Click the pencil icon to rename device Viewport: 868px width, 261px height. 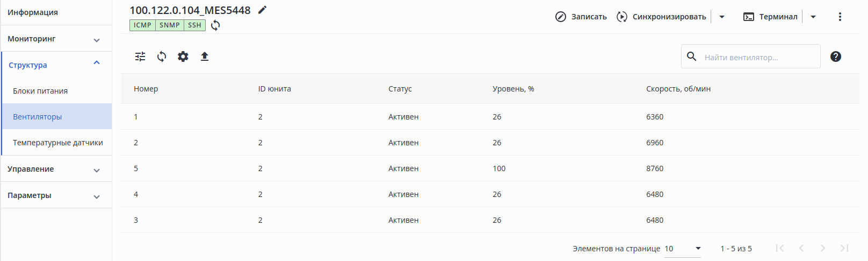(262, 10)
